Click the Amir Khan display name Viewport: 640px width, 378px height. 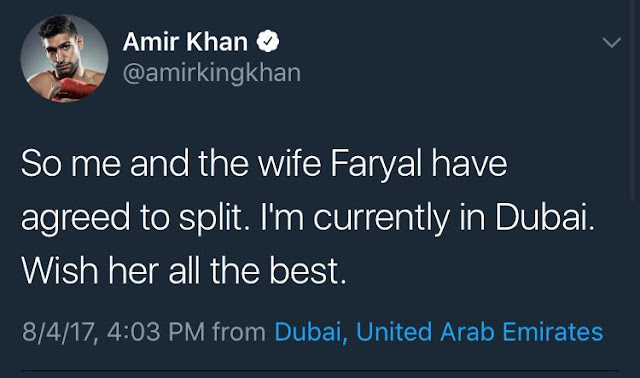[x=185, y=42]
